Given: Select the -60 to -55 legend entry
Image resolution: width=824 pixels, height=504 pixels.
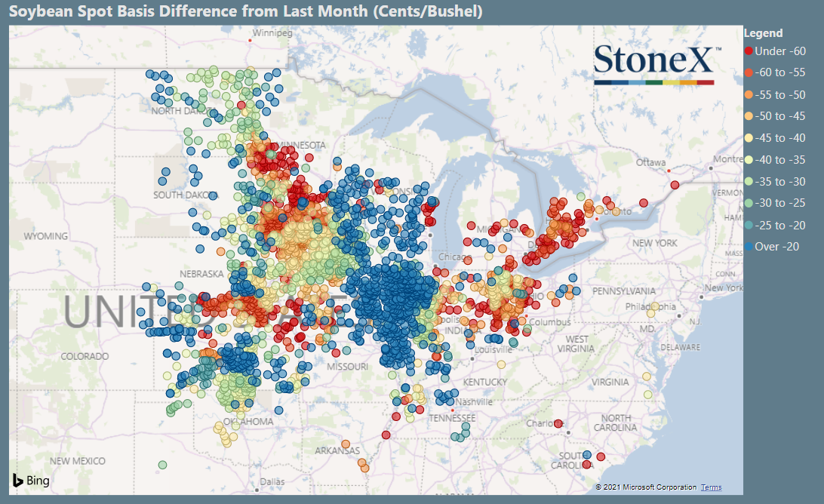Looking at the screenshot, I should point(775,72).
